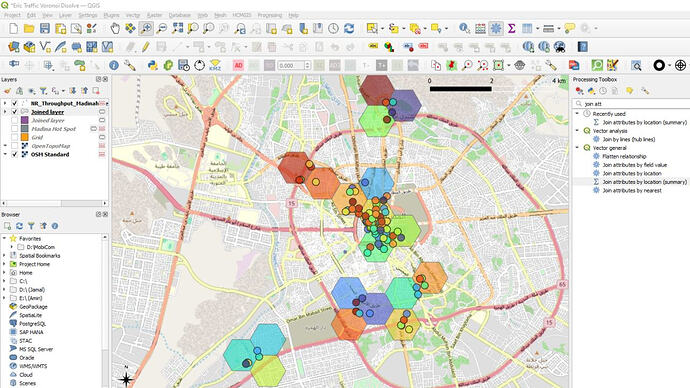Collapse the Recently used toolbox group
This screenshot has height=388, width=690.
tap(577, 113)
